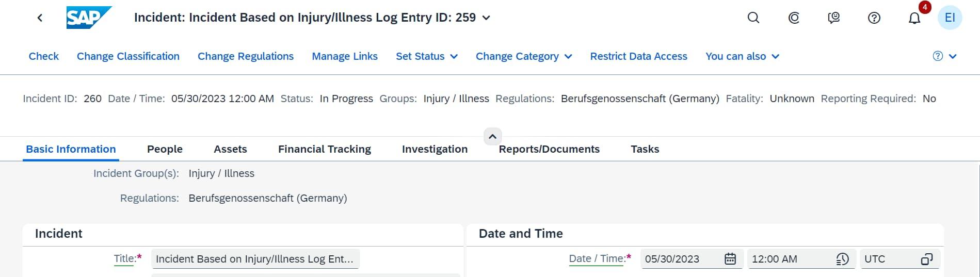Expand the incident title dropdown arrow
Screen dimensions: 980x277
point(486,18)
